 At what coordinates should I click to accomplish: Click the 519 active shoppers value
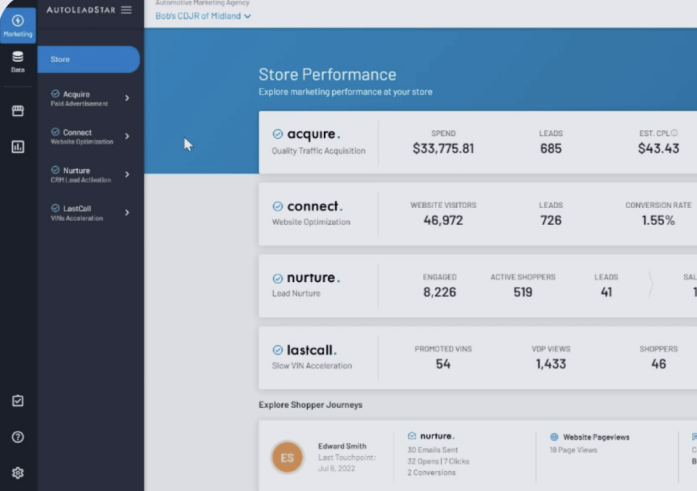523,292
